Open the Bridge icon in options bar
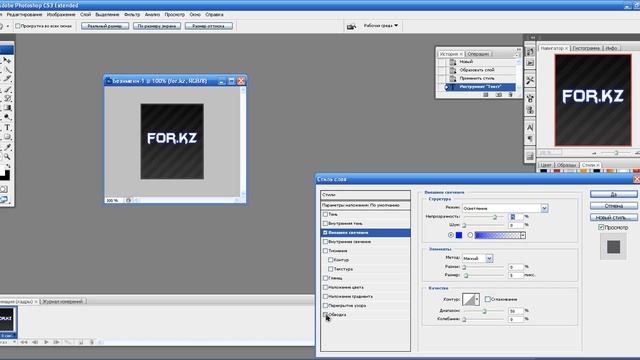The height and width of the screenshot is (360, 640). pyautogui.click(x=351, y=26)
